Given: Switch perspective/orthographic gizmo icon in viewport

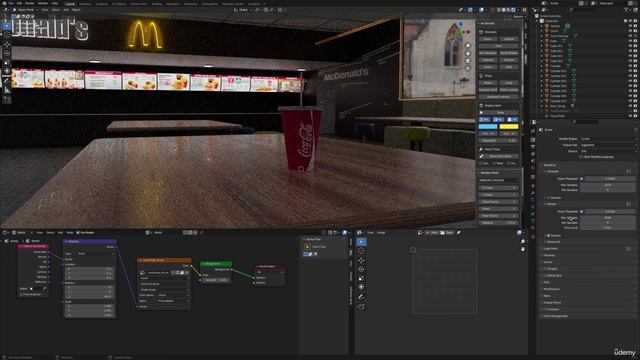Looking at the screenshot, I should (x=468, y=68).
